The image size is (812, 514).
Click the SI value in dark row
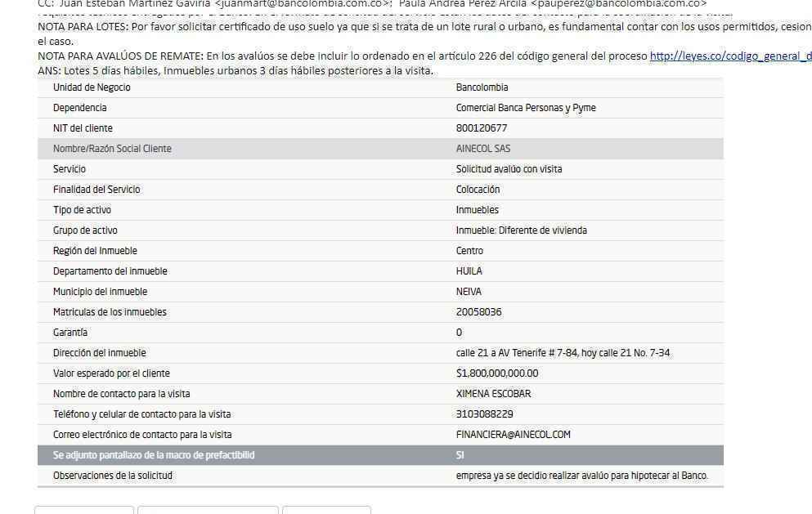click(460, 455)
